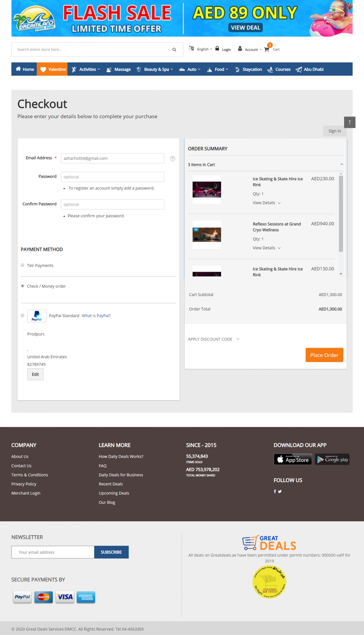Click the email help question mark icon

172,159
